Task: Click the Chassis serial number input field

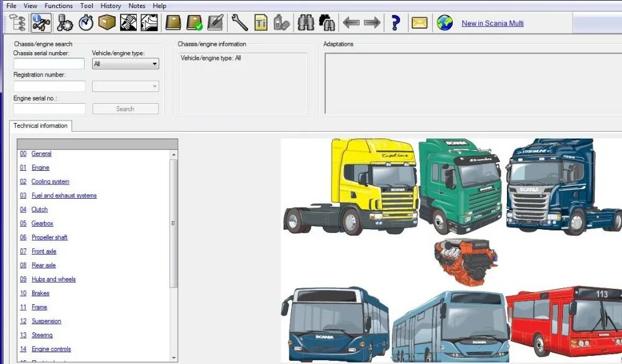Action: [49, 63]
